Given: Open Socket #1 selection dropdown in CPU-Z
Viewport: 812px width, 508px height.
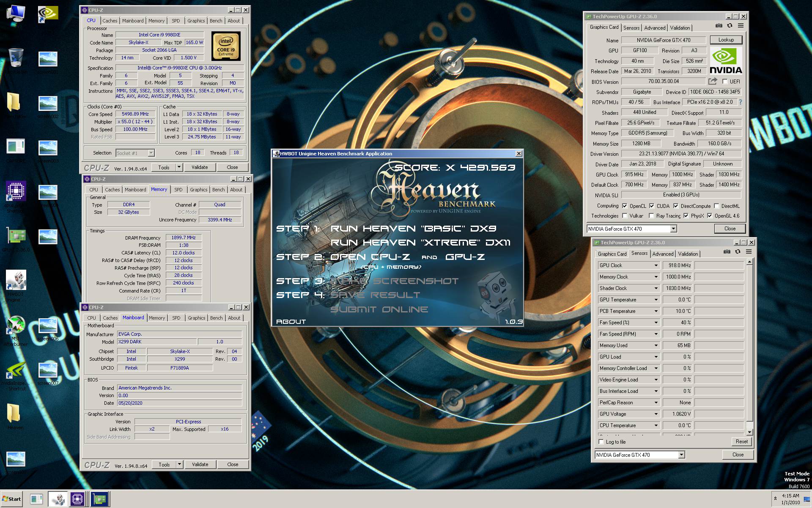Looking at the screenshot, I should coord(151,153).
